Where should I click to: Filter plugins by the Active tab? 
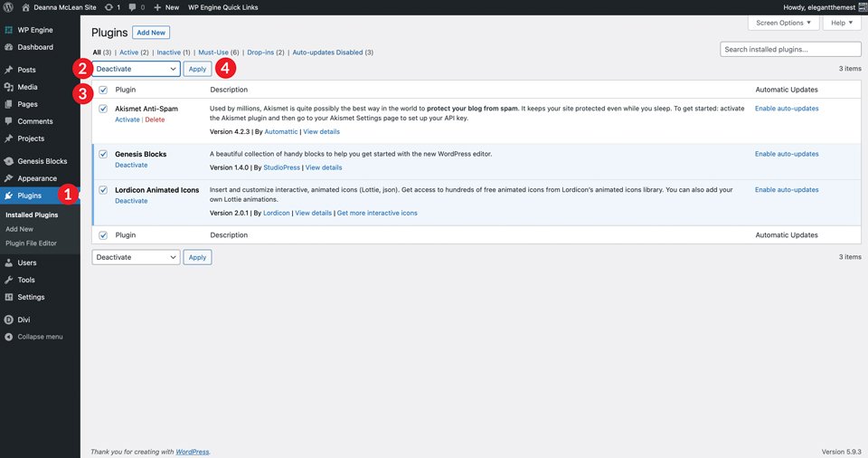pyautogui.click(x=129, y=52)
